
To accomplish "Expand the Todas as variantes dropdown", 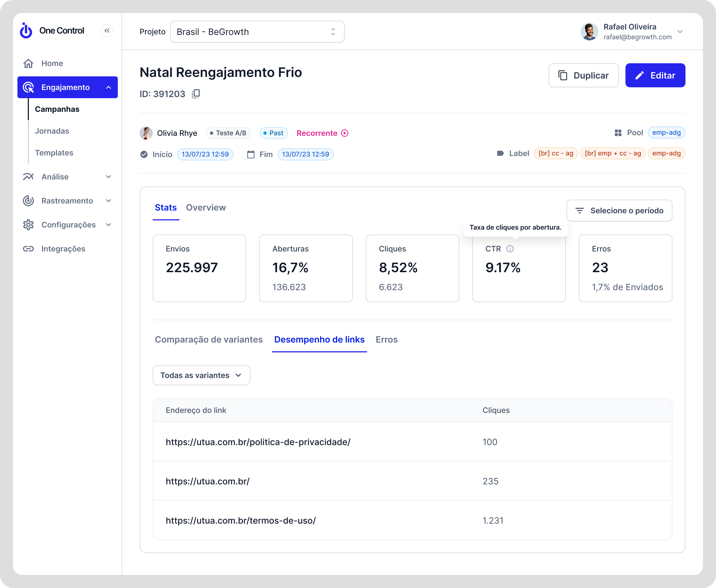I will [x=201, y=375].
